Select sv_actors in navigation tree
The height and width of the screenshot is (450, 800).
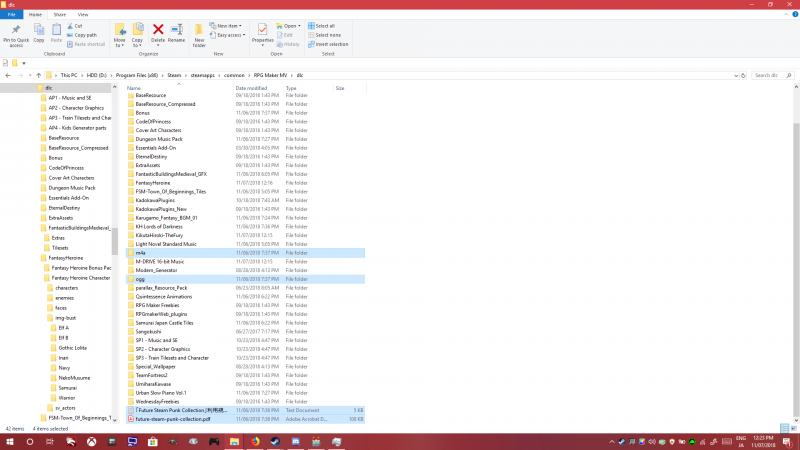[65, 408]
